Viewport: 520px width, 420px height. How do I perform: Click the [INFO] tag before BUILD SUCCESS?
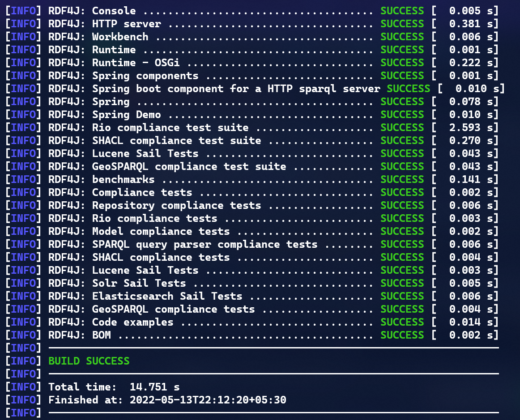pyautogui.click(x=23, y=361)
